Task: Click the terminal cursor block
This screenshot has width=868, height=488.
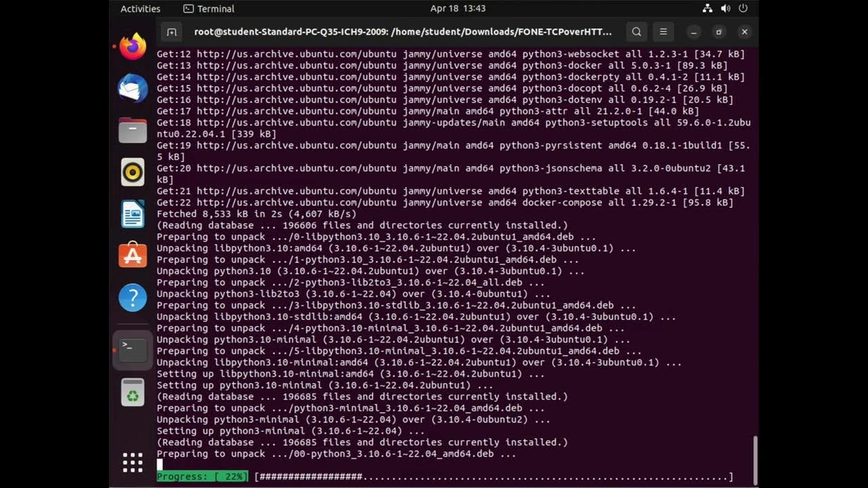Action: tap(159, 465)
